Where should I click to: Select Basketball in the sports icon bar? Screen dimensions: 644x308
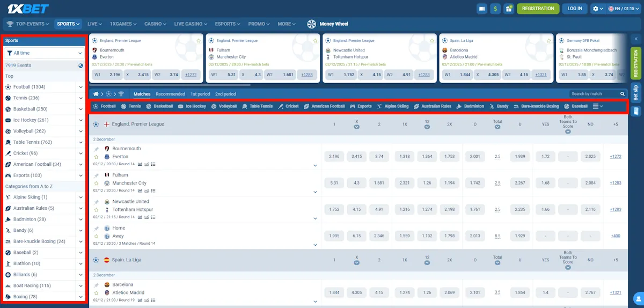159,106
